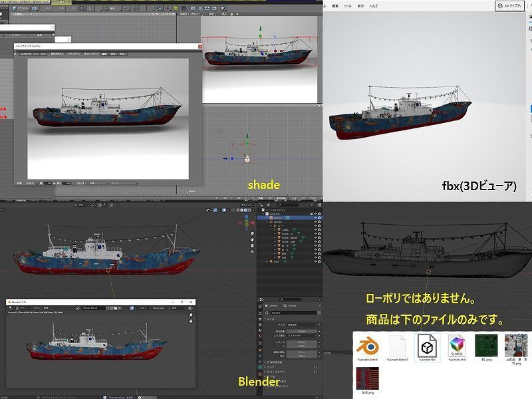Screen dimensions: 532x399
Task: Open the View Layer properties tab icon
Action: coord(260,325)
